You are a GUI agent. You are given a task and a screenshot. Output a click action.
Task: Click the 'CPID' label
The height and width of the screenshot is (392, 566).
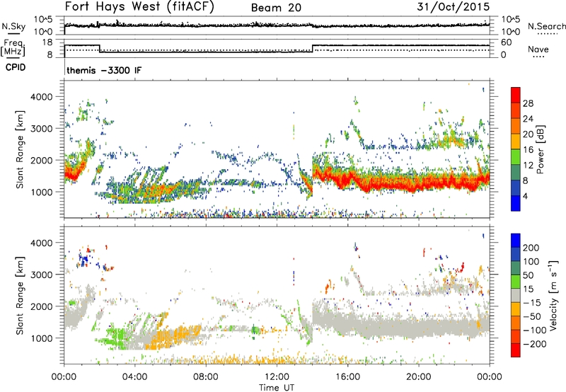point(16,67)
